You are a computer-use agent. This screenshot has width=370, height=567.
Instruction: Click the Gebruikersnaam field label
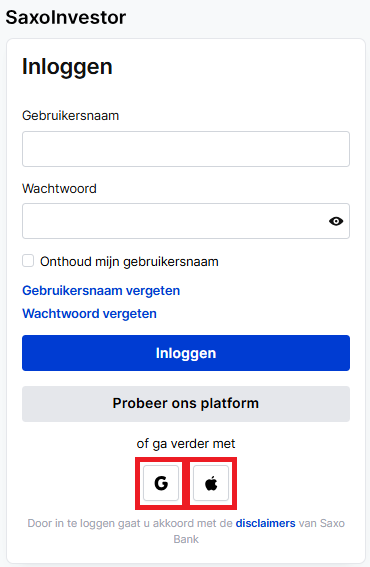click(x=71, y=116)
